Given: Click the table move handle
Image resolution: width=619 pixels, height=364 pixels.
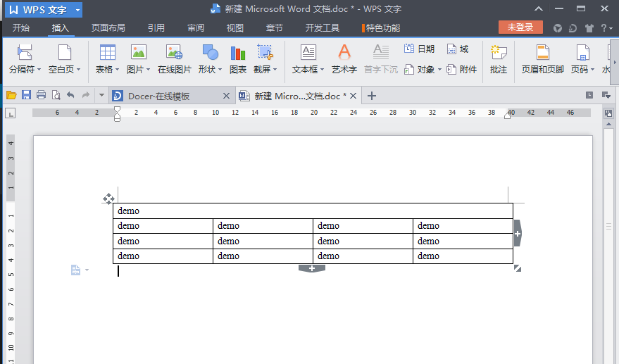Looking at the screenshot, I should pos(108,199).
